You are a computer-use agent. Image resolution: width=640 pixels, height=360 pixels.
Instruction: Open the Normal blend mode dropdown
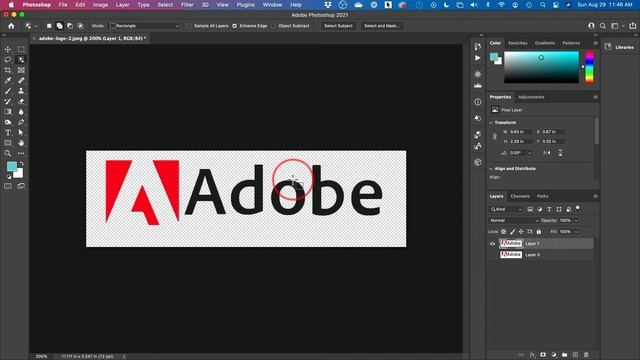(514, 220)
